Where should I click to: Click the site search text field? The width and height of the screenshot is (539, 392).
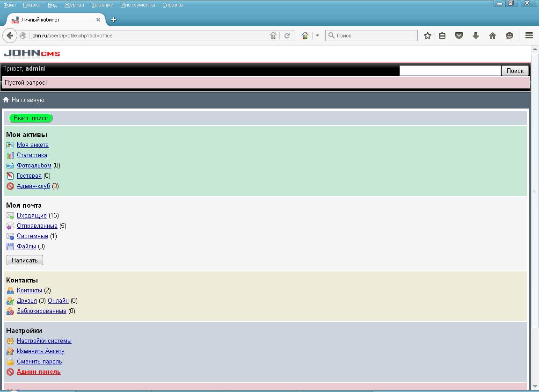(450, 71)
